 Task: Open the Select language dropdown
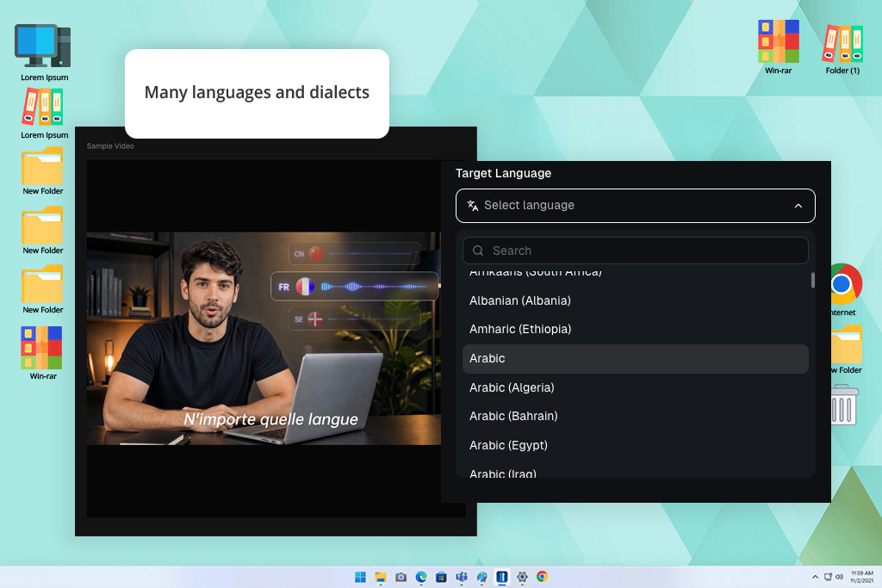coord(635,206)
